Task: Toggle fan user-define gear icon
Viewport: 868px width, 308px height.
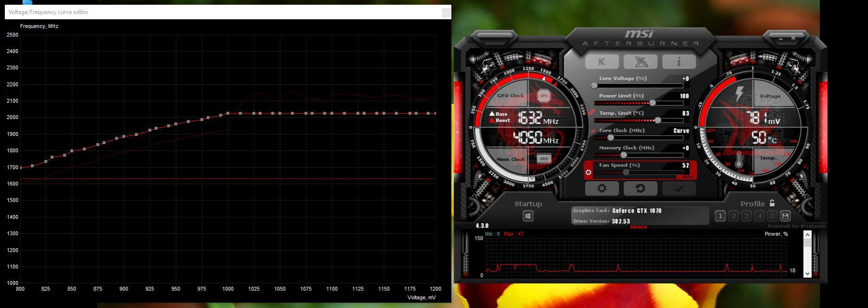Action: pyautogui.click(x=588, y=173)
